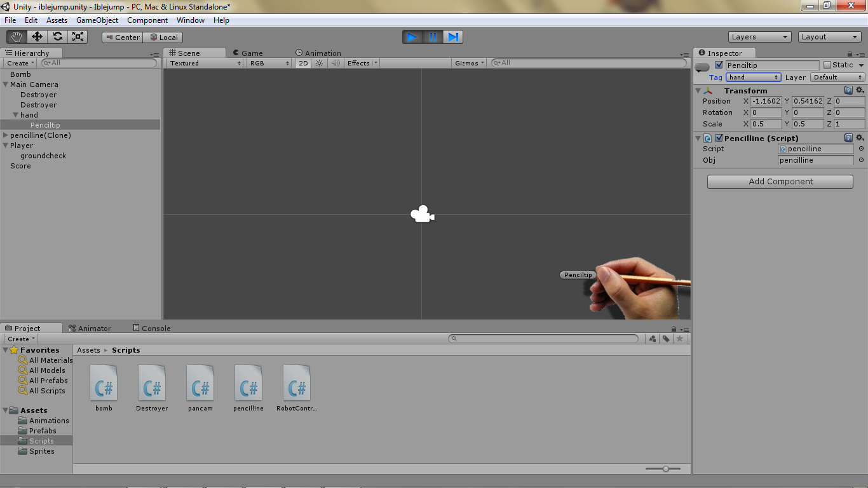Open Project Create dropdown
The height and width of the screenshot is (488, 868).
tap(21, 339)
